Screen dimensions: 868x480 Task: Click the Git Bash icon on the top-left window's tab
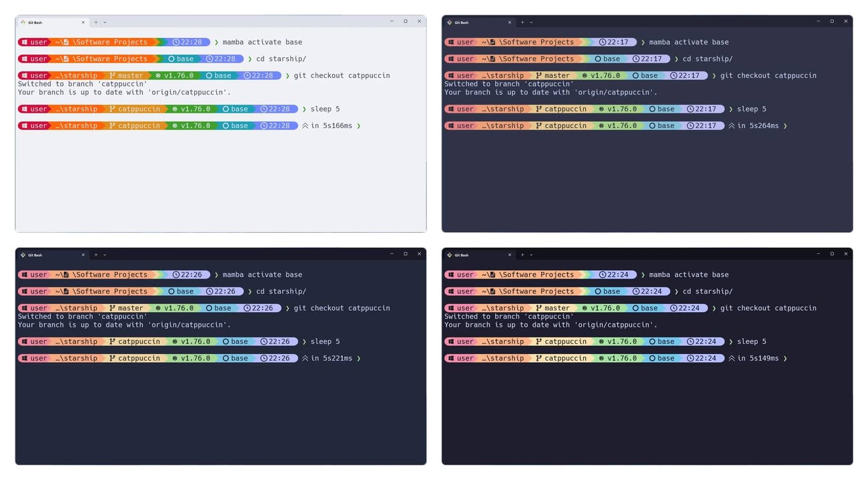click(25, 21)
